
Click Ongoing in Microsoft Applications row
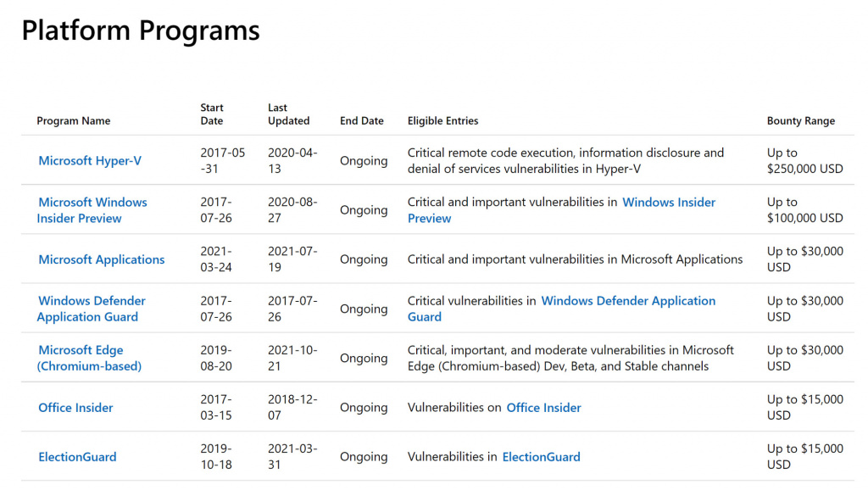(x=364, y=259)
